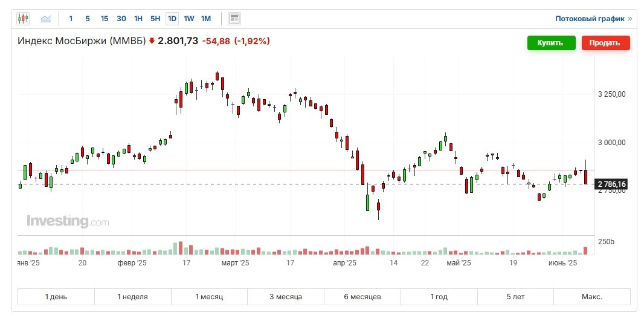Set the 5 minute interval
644x321 pixels.
click(x=88, y=19)
